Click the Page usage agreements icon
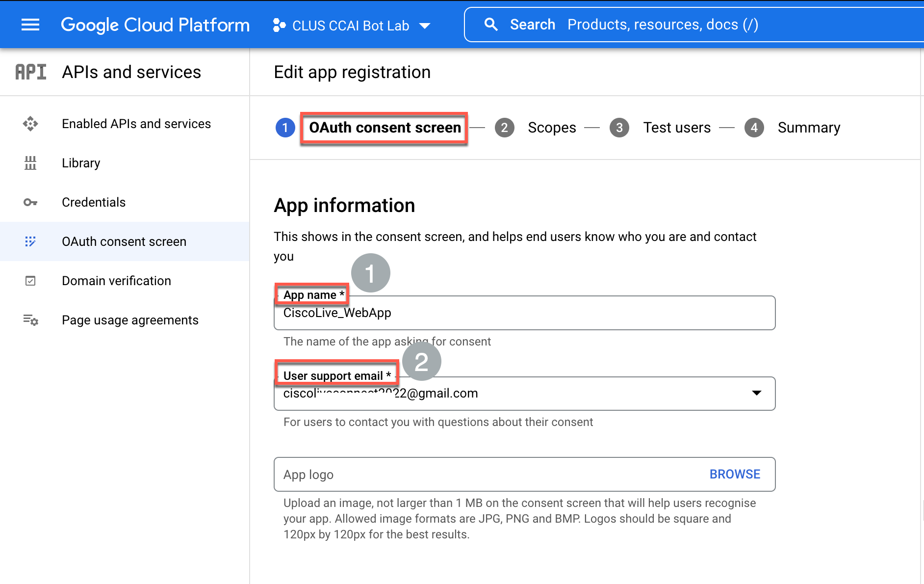Viewport: 924px width, 584px height. pos(30,320)
